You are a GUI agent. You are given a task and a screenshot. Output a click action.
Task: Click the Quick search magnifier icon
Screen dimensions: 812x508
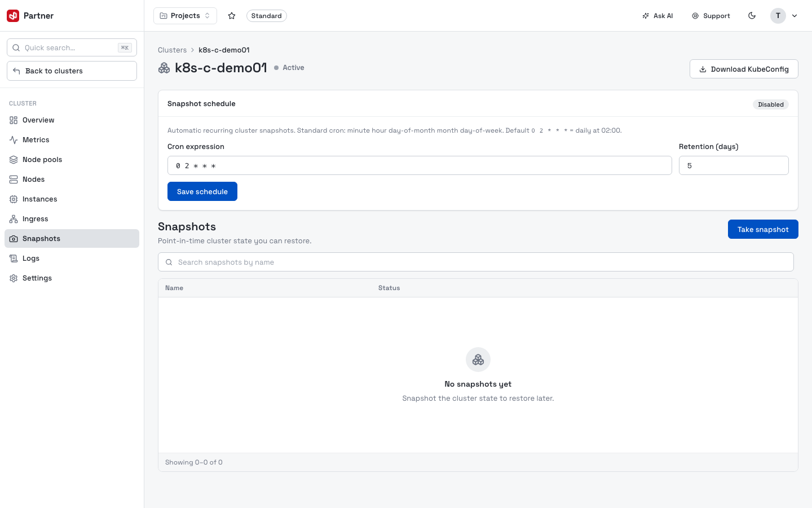coord(16,47)
